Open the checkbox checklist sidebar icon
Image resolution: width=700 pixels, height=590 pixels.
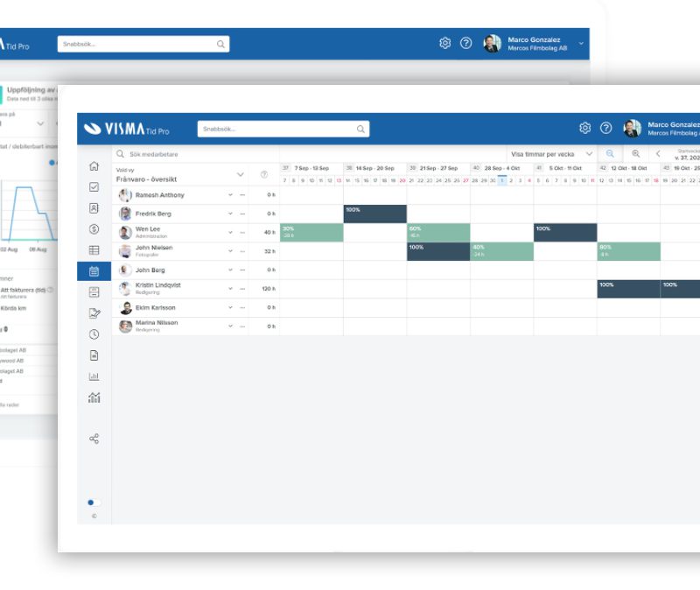click(x=94, y=187)
